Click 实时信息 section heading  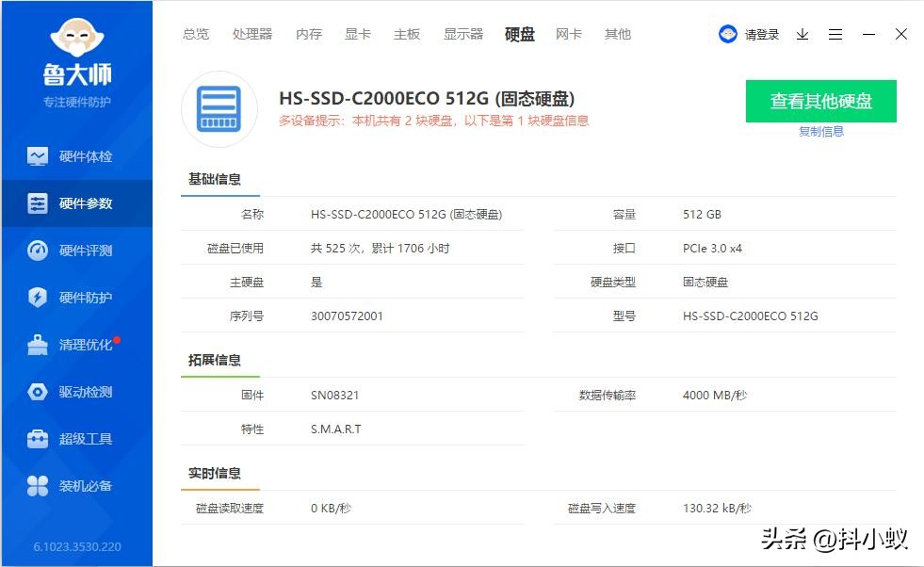[x=215, y=474]
